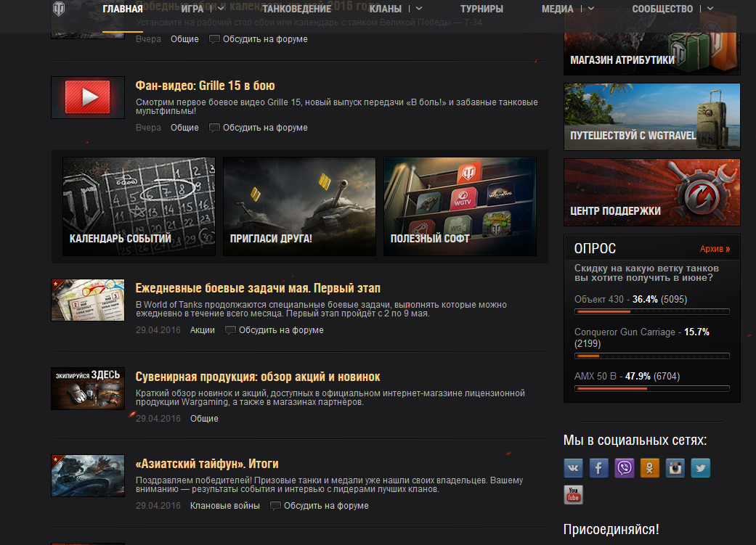Open the Twitter social icon
The image size is (756, 545).
pos(701,468)
